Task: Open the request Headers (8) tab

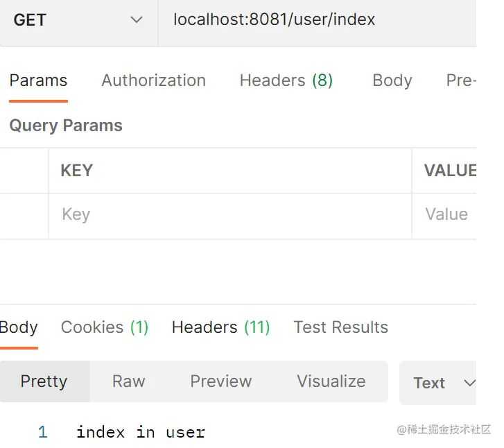Action: [286, 80]
